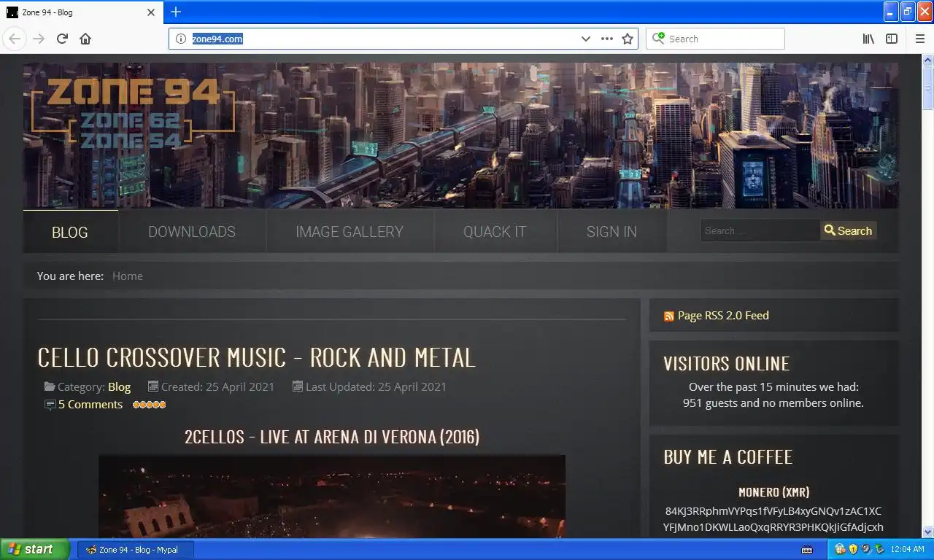
Task: Click the BUY ME A COFFEE heading
Action: tap(727, 457)
